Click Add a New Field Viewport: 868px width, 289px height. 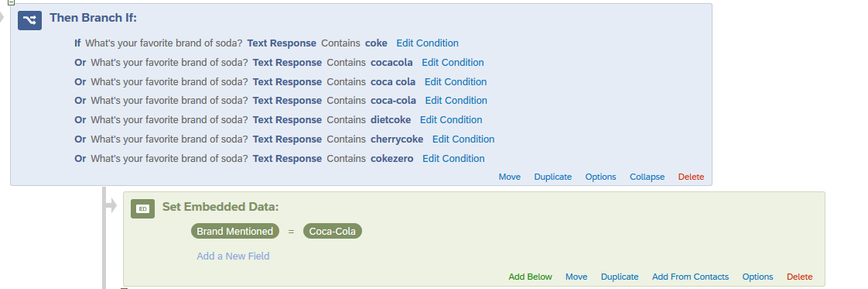(233, 256)
